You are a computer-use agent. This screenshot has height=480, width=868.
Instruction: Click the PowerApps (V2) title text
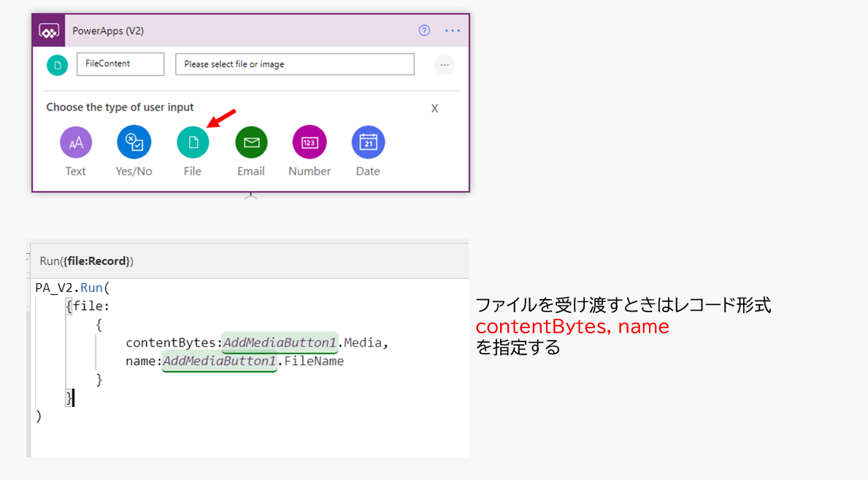pos(108,31)
